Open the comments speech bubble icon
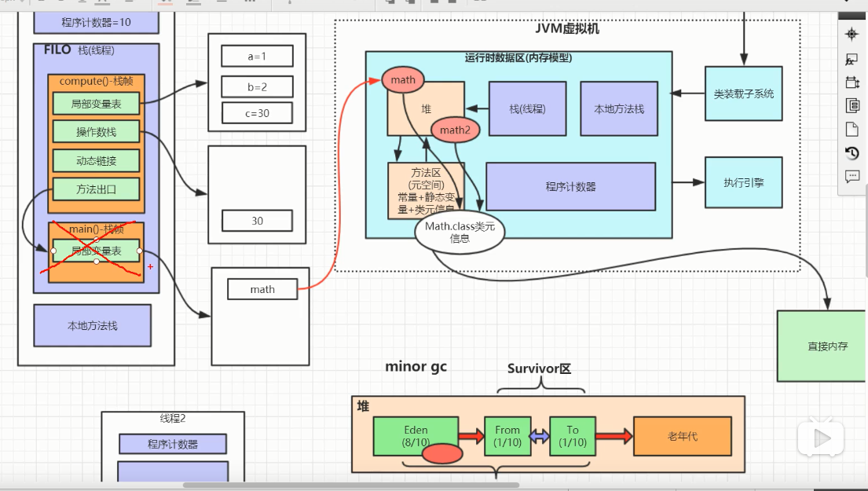 852,177
